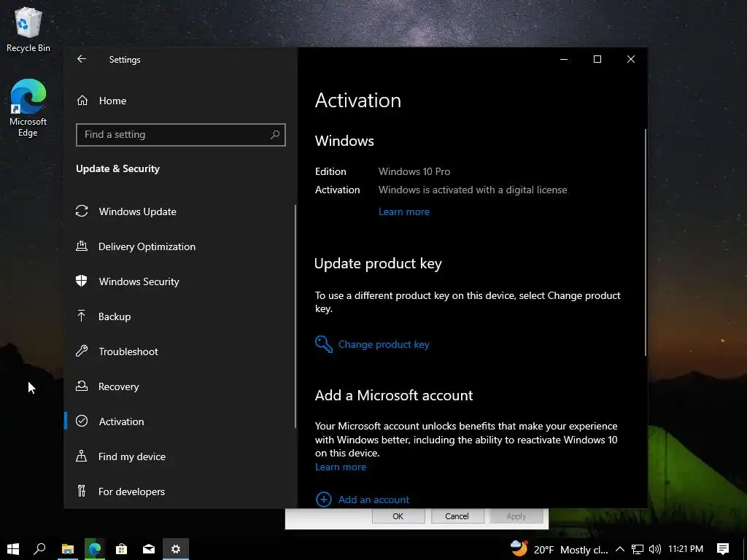747x560 pixels.
Task: Click Add an account link
Action: (x=373, y=499)
